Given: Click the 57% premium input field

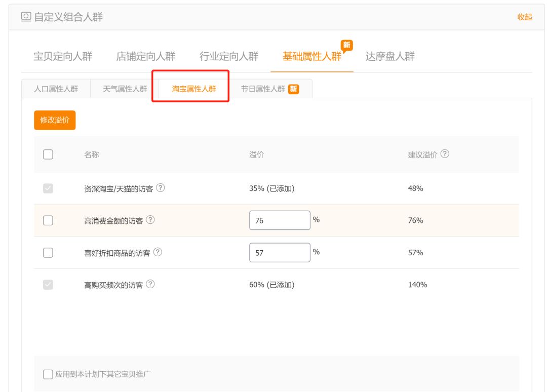Looking at the screenshot, I should (x=279, y=252).
